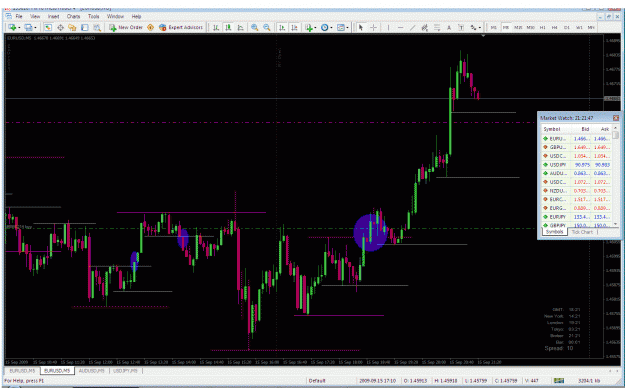Click Default profile in status bar
625x388 pixels.
(x=317, y=381)
